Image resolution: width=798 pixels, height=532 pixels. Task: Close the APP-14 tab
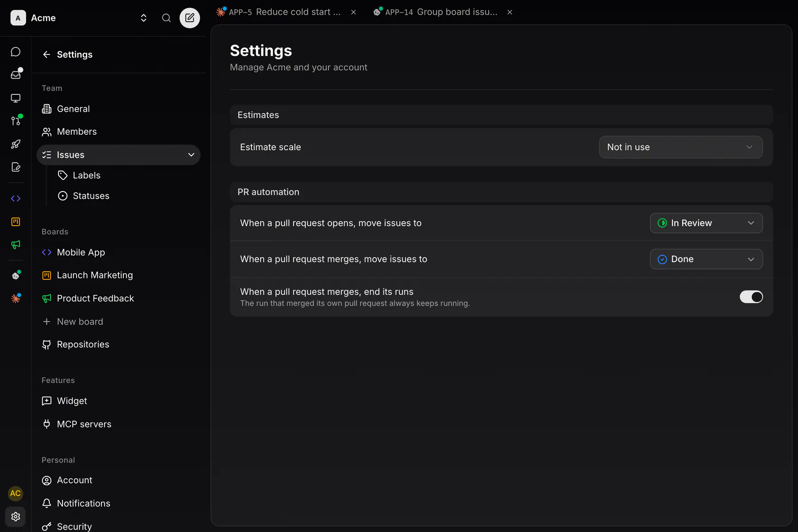pos(510,12)
